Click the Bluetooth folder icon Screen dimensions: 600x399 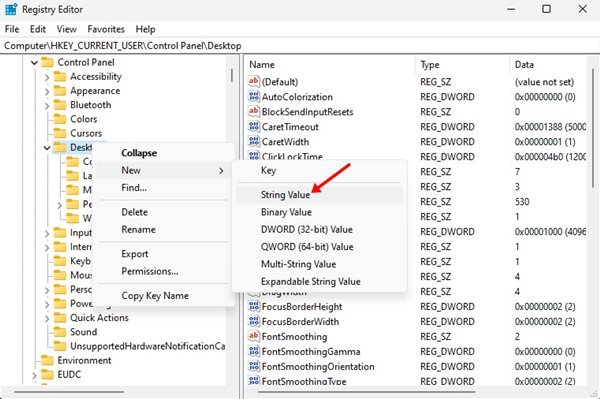point(60,105)
